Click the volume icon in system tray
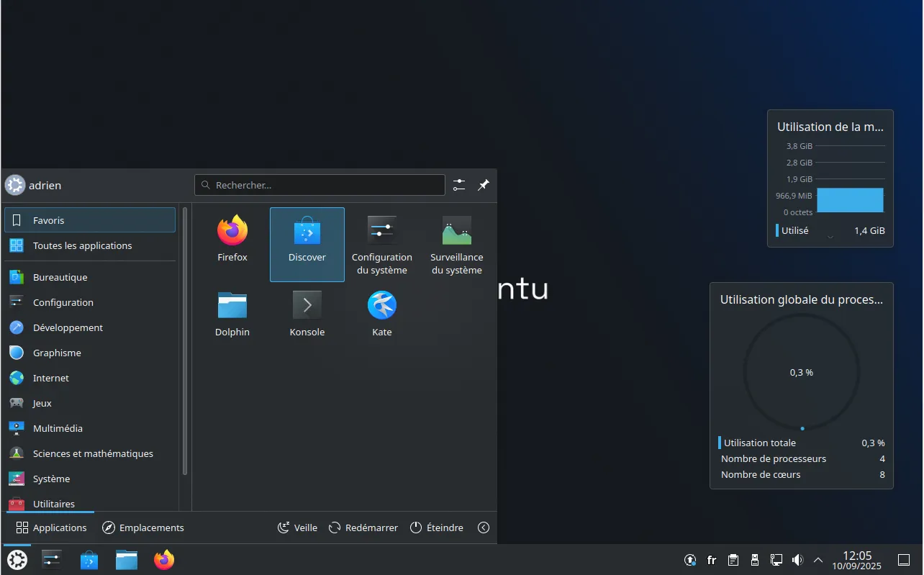Screen dimensions: 924x575 pyautogui.click(x=797, y=560)
